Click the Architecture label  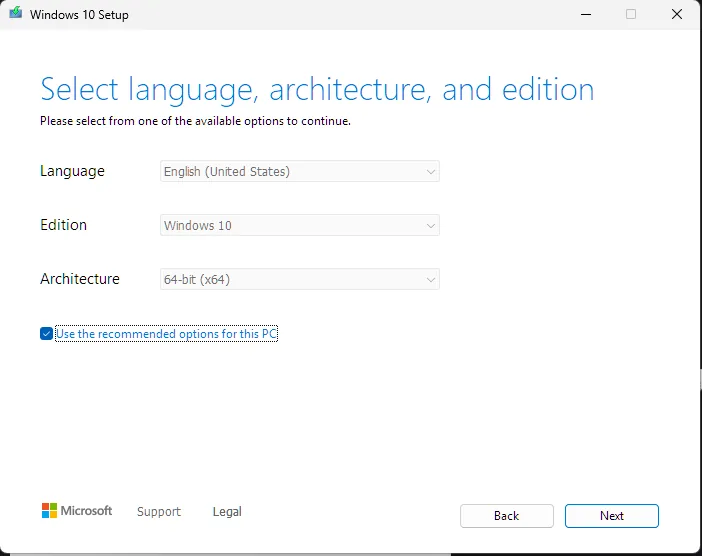80,279
